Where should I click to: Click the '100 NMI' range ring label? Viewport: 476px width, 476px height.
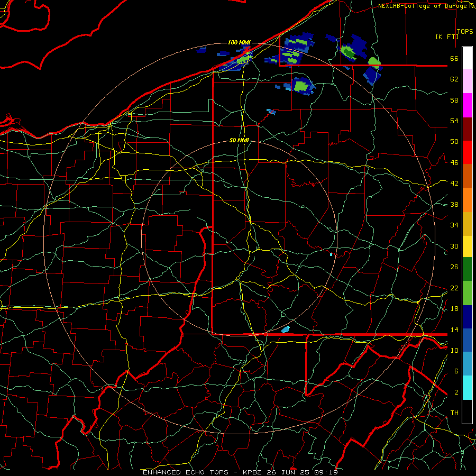(239, 42)
